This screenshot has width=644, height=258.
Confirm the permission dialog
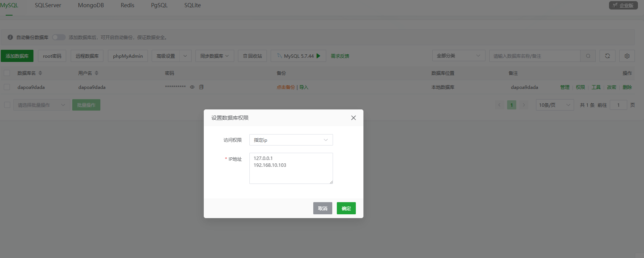[346, 208]
